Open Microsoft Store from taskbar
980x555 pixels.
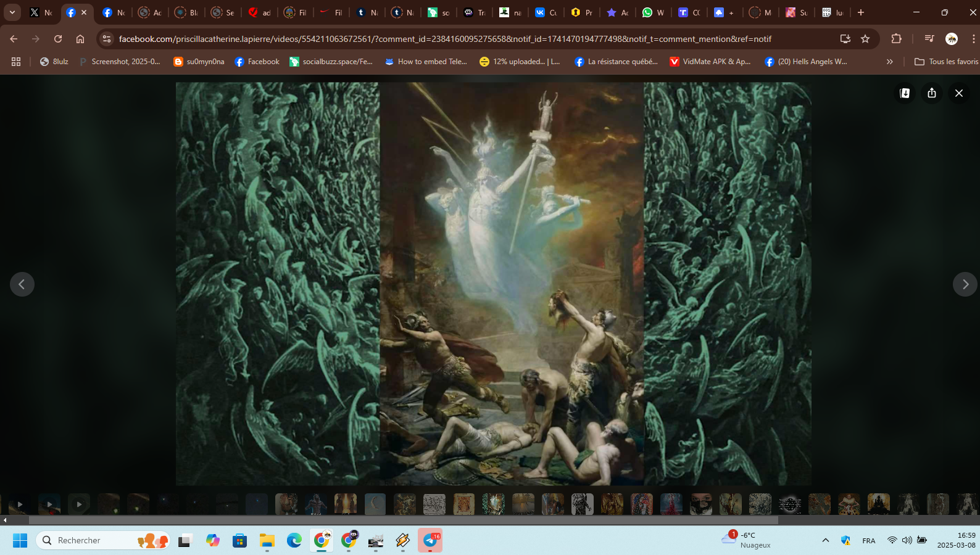click(x=240, y=540)
